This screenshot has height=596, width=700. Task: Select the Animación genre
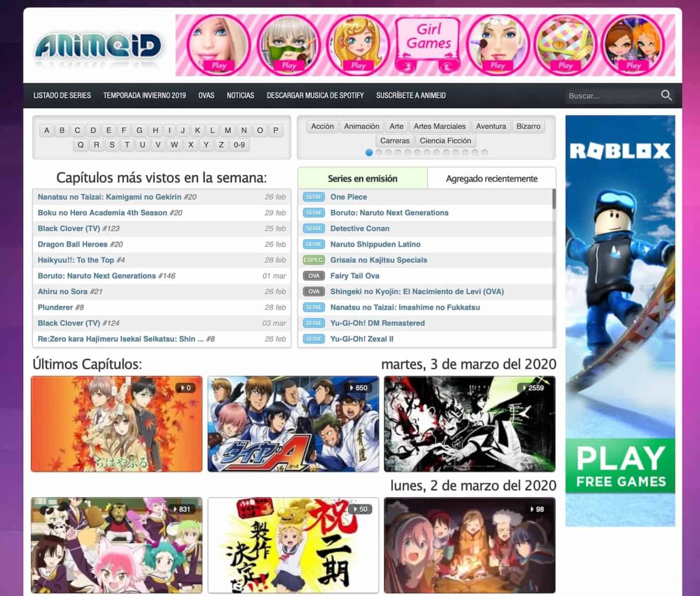tap(361, 126)
